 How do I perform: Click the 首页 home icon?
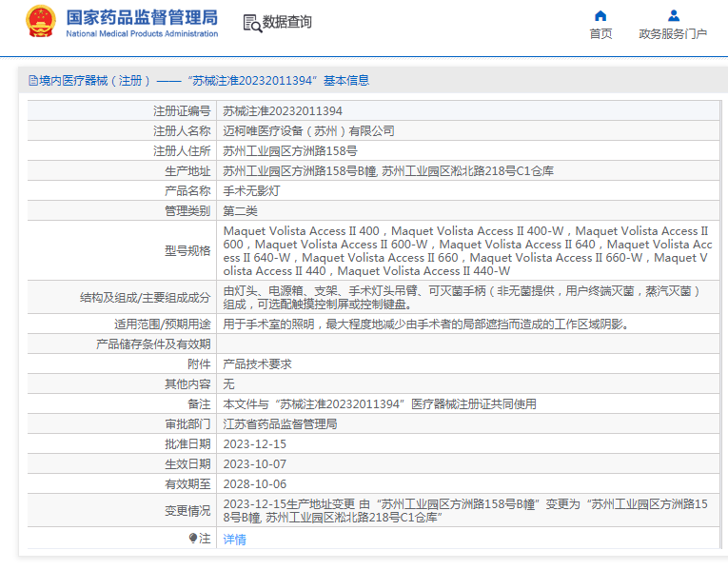pos(600,16)
